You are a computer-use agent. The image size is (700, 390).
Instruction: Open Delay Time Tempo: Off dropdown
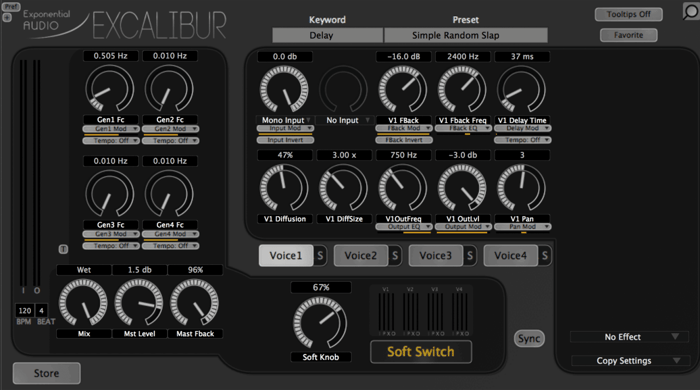pyautogui.click(x=523, y=140)
